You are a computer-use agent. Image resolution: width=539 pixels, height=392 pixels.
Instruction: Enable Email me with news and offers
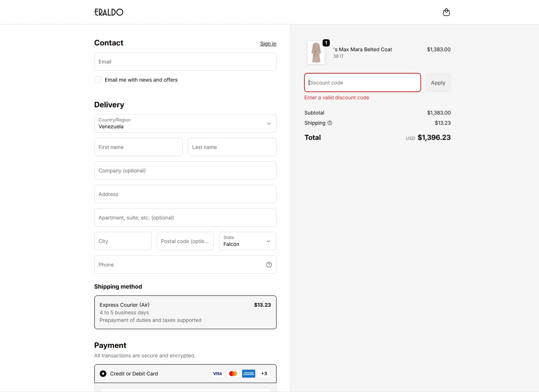pos(98,80)
